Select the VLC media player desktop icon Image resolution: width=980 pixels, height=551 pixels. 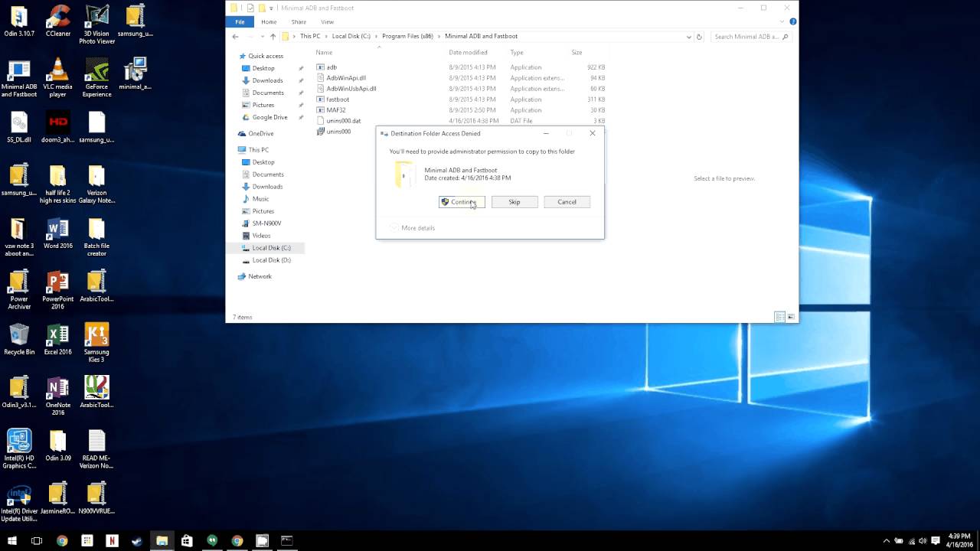pos(58,78)
